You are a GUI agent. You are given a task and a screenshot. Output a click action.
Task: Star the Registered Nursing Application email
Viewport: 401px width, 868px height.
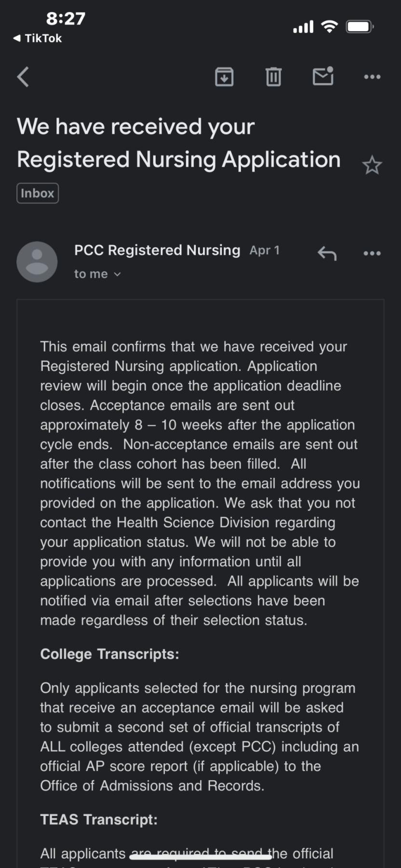(x=372, y=165)
